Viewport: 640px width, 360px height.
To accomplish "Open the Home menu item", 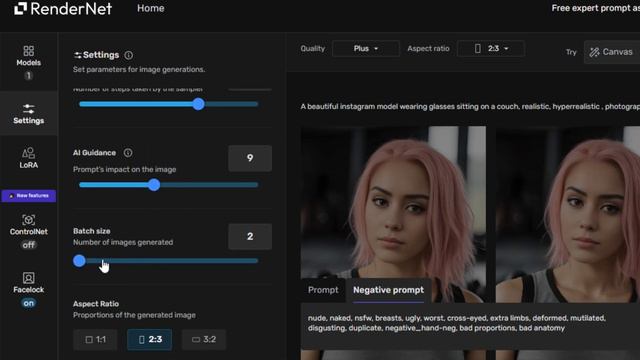I will tap(151, 8).
